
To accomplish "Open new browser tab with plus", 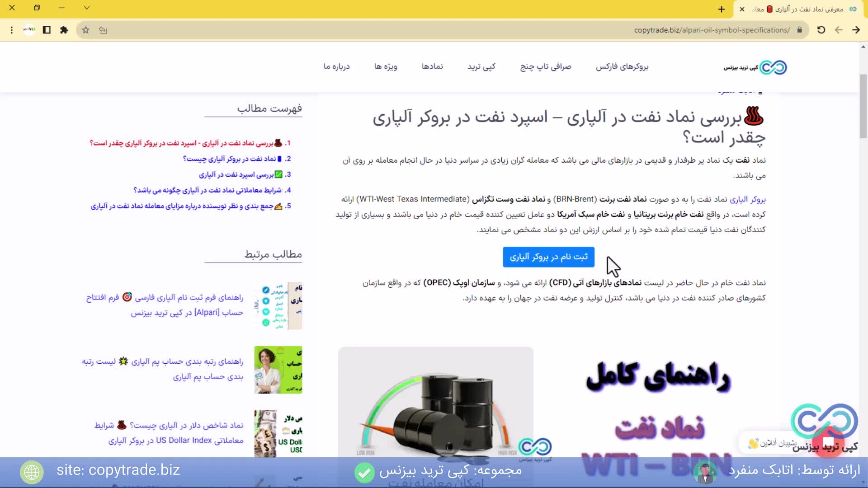I will pos(722,9).
